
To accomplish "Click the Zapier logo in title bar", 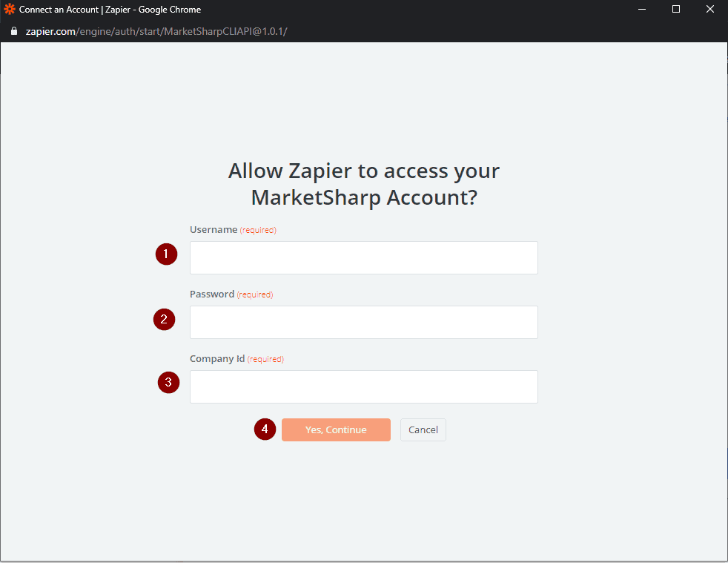I will coord(10,9).
